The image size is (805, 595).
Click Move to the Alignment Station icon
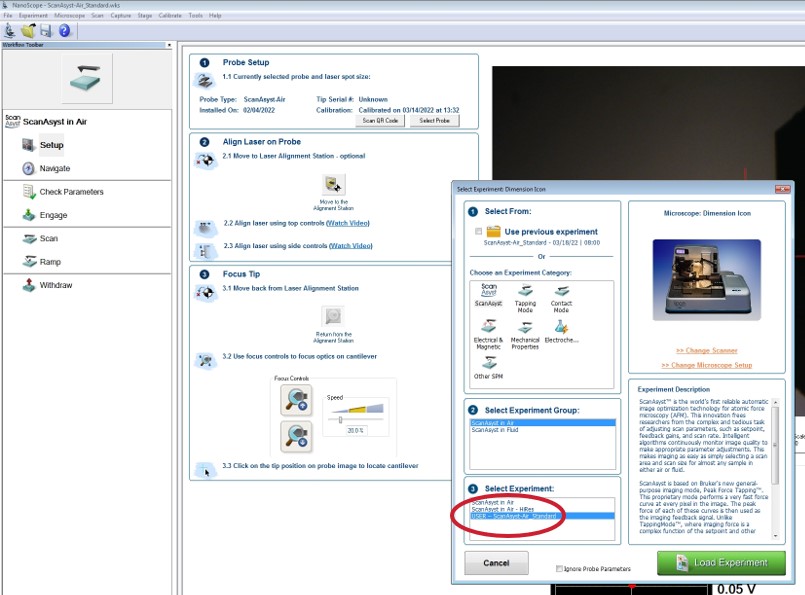pyautogui.click(x=333, y=184)
